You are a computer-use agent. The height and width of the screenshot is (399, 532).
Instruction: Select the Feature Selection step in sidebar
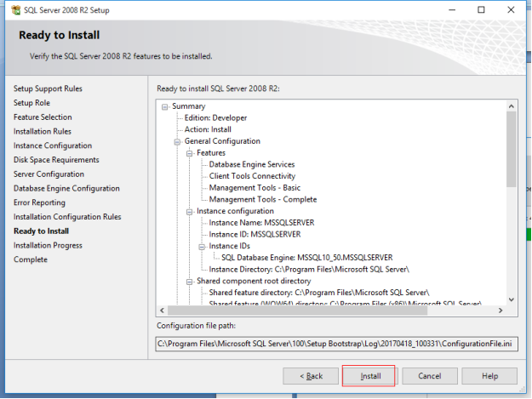(x=43, y=117)
